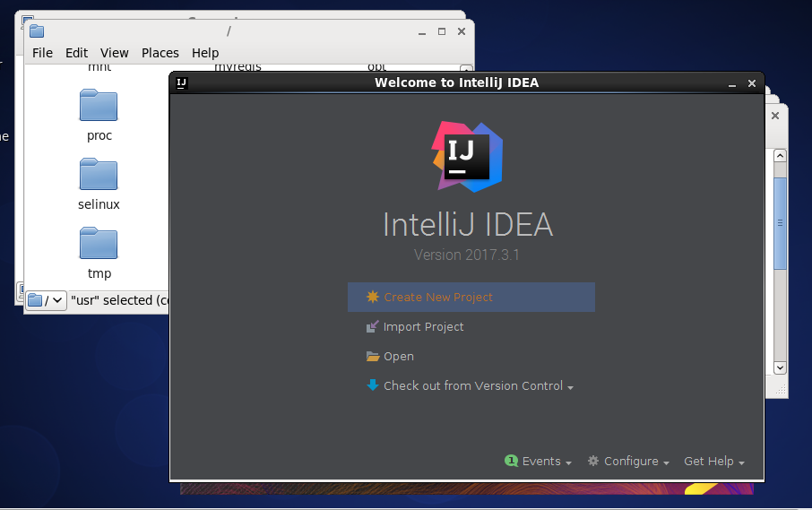Open the location dropdown showing /
Viewport: 812px width, 510px height.
pyautogui.click(x=46, y=300)
